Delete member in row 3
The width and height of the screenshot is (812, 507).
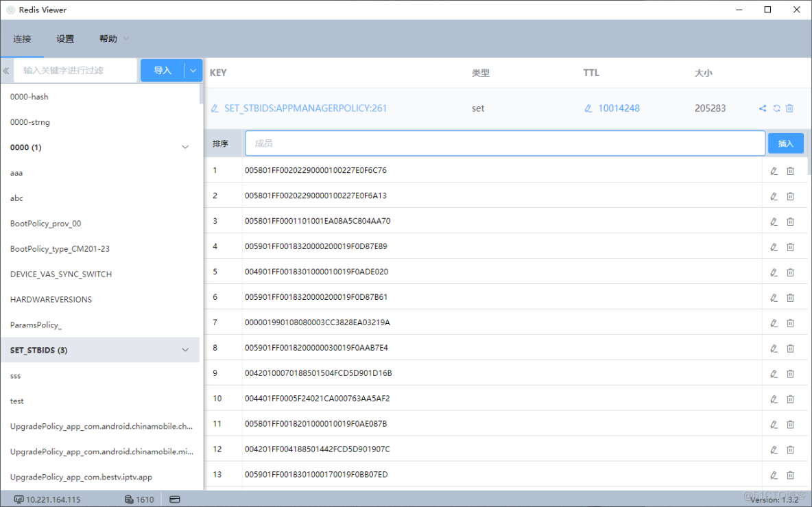(x=790, y=222)
